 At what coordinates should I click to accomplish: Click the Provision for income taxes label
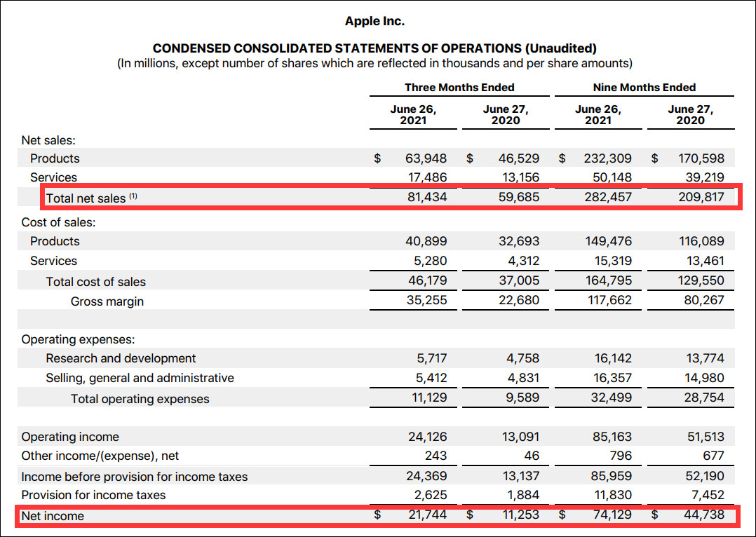pyautogui.click(x=93, y=495)
